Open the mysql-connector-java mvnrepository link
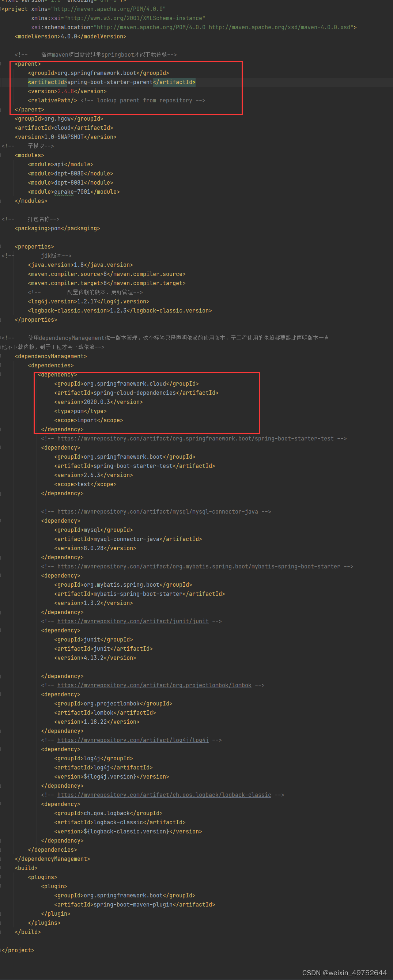 pos(158,511)
